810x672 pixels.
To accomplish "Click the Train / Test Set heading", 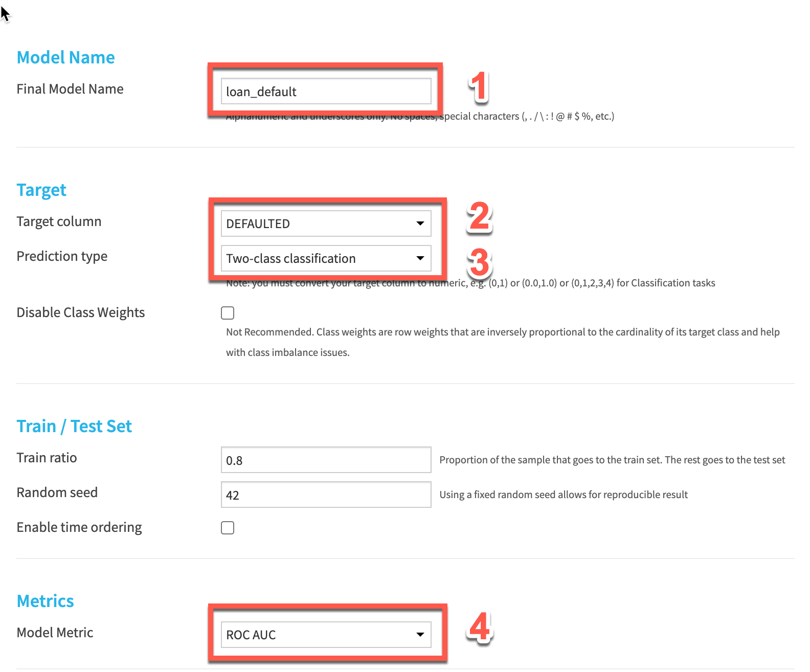I will [x=74, y=426].
